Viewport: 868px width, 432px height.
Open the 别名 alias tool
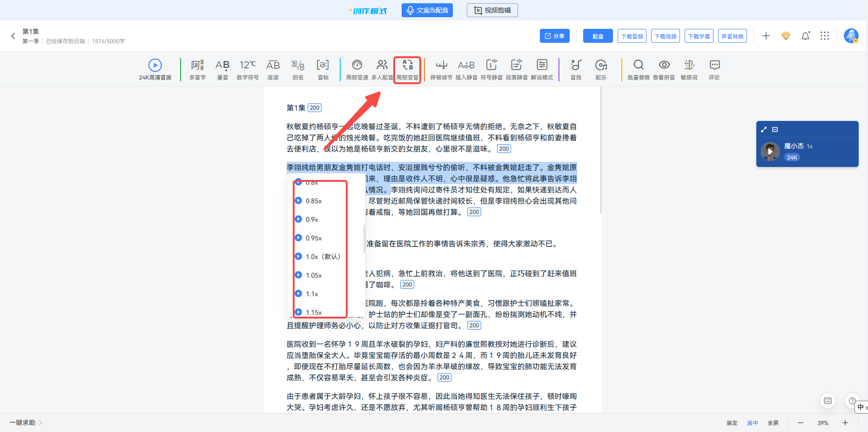pos(298,69)
